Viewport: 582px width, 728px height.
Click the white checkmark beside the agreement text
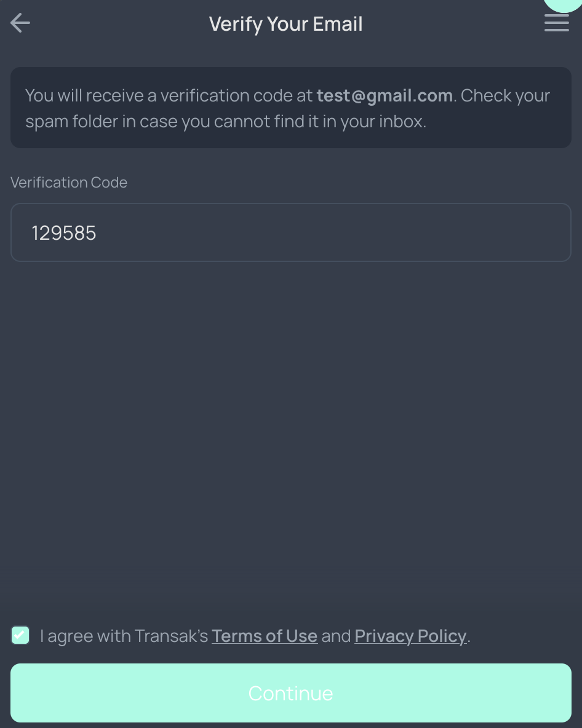tap(20, 635)
